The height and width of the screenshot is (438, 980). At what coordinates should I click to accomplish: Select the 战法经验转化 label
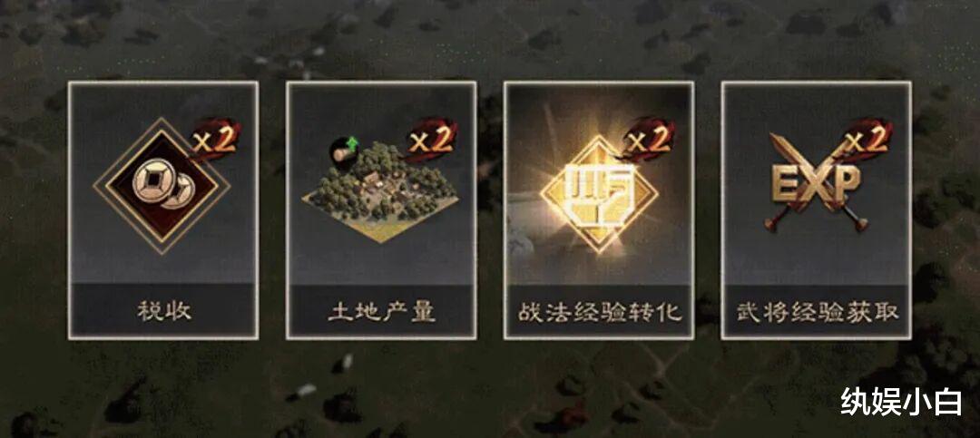(x=599, y=311)
